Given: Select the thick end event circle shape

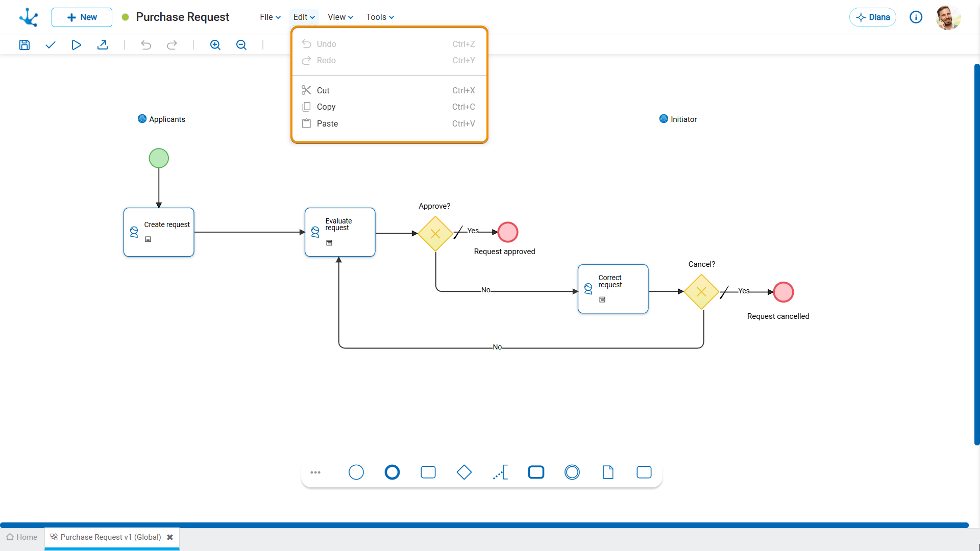Looking at the screenshot, I should 392,472.
